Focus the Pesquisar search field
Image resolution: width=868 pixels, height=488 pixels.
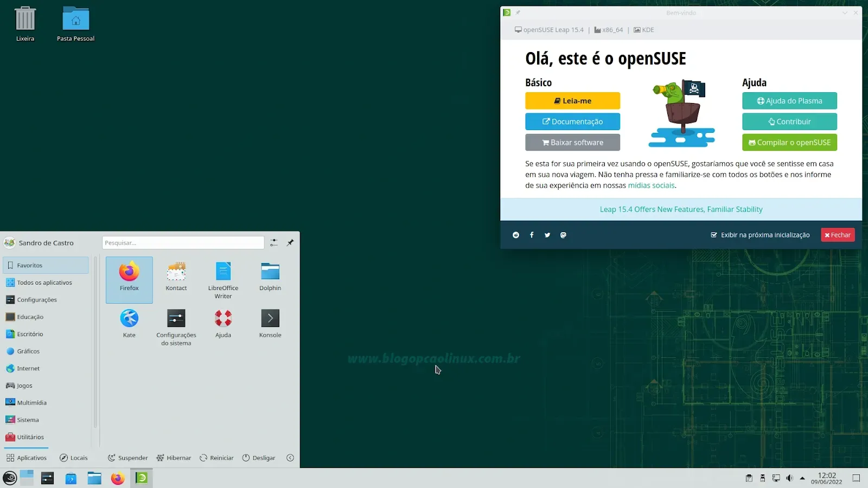click(x=183, y=243)
